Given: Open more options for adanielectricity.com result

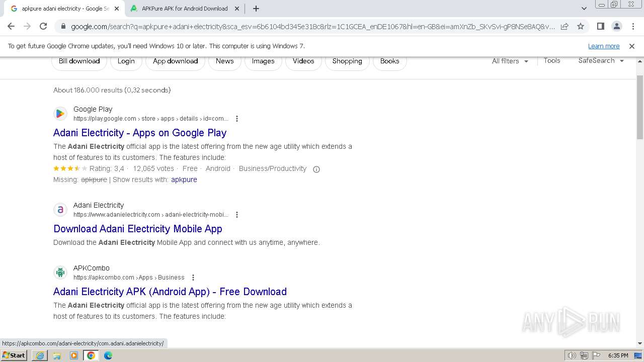Looking at the screenshot, I should coord(237,215).
